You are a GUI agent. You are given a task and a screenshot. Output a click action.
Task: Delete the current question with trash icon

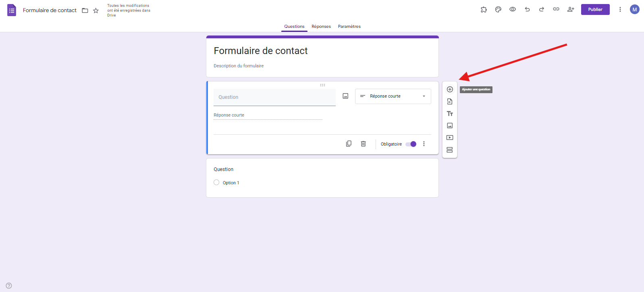coord(363,144)
